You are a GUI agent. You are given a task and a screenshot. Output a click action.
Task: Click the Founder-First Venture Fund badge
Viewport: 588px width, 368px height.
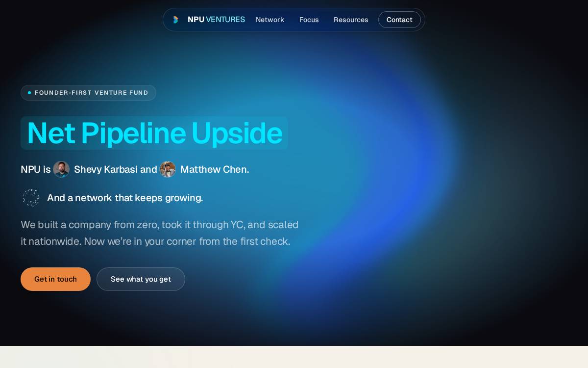tap(88, 93)
